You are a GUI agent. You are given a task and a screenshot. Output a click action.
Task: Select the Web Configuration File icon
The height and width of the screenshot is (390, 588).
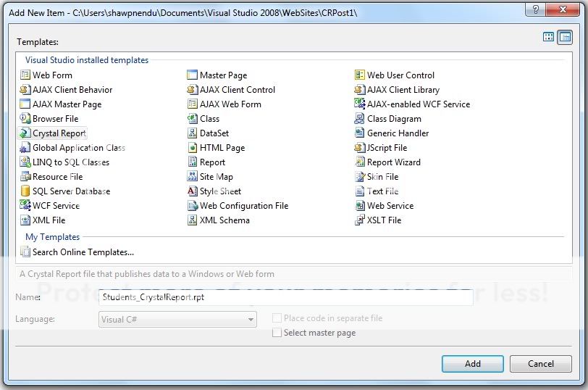[193, 206]
